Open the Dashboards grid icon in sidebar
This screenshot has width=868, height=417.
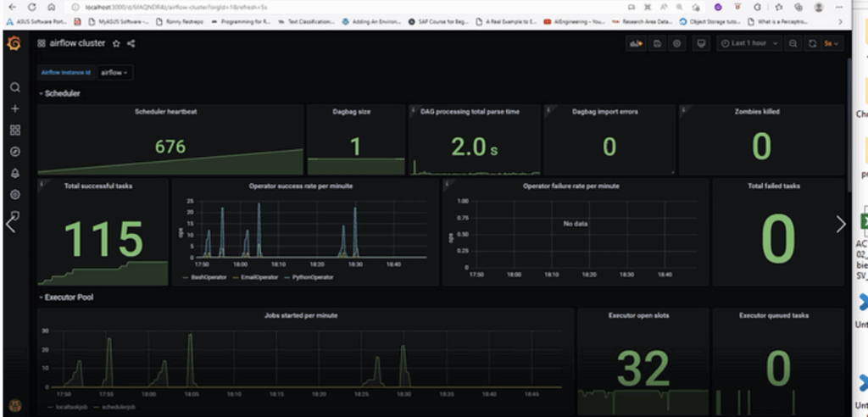pyautogui.click(x=14, y=131)
